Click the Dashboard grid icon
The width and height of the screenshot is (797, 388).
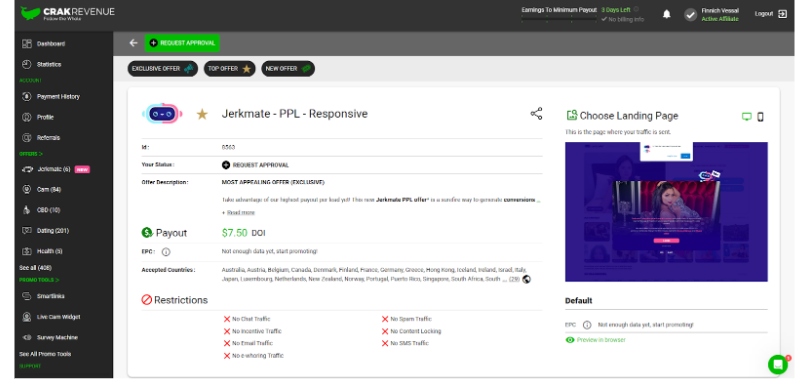pos(27,44)
